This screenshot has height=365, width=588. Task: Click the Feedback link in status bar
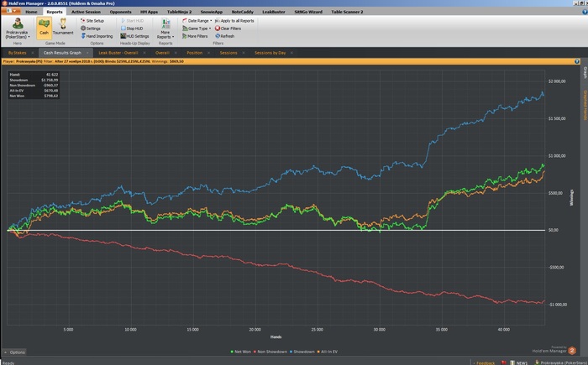point(485,362)
